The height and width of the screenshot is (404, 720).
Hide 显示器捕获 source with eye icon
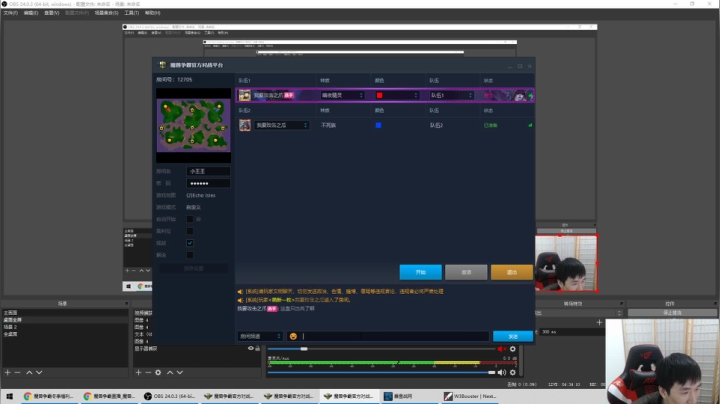click(x=251, y=348)
